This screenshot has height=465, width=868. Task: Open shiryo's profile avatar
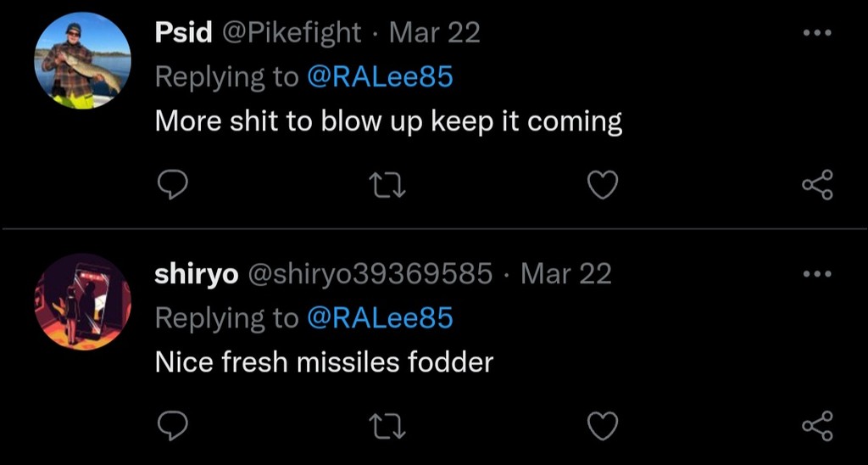coord(82,301)
